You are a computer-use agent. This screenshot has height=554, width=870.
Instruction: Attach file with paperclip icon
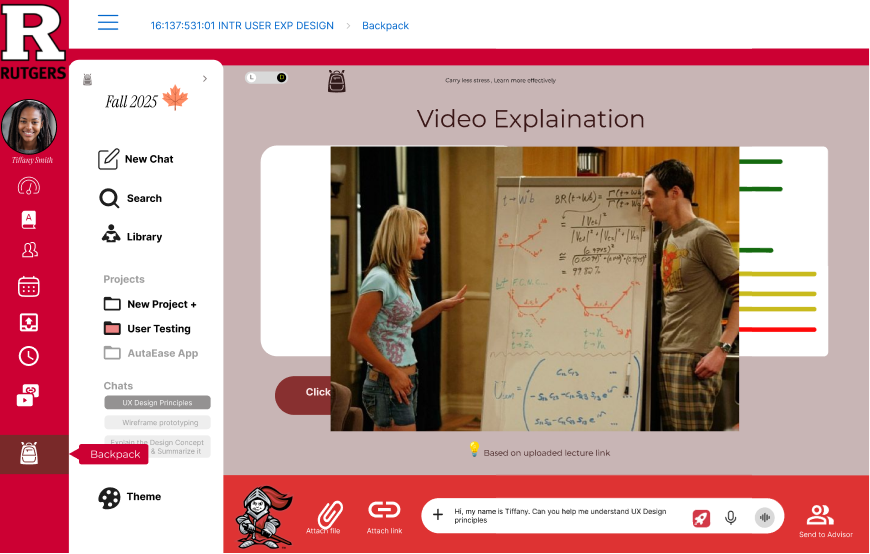pos(330,517)
